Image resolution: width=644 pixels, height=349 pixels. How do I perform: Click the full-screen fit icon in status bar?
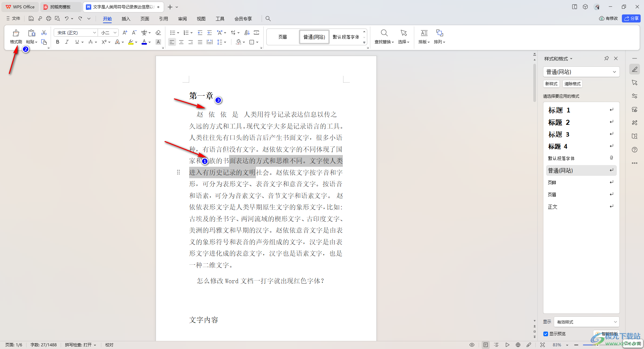coord(542,345)
